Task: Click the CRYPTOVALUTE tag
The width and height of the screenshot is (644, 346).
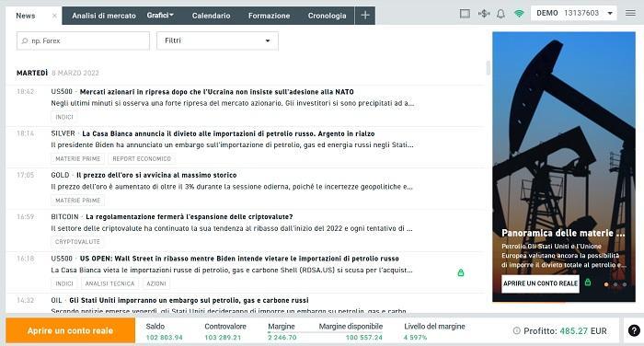Action: click(x=77, y=242)
